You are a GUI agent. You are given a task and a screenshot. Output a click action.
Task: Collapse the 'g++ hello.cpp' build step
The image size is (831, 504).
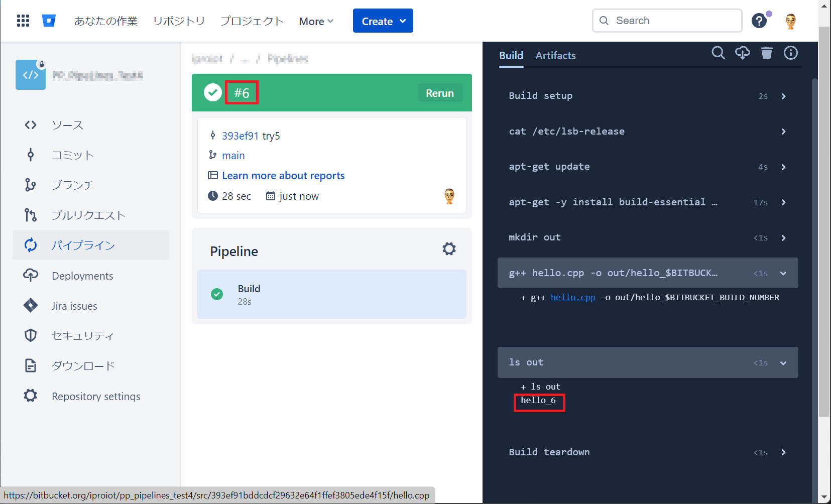pos(783,273)
